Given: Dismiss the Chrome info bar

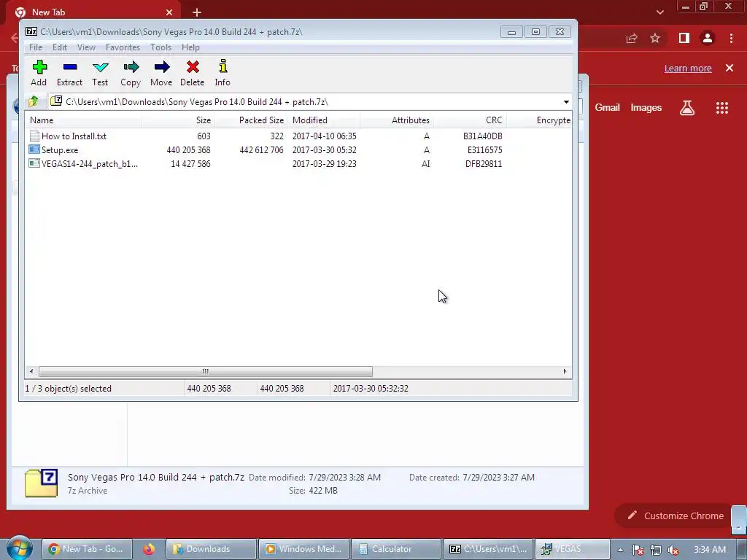Looking at the screenshot, I should point(729,68).
